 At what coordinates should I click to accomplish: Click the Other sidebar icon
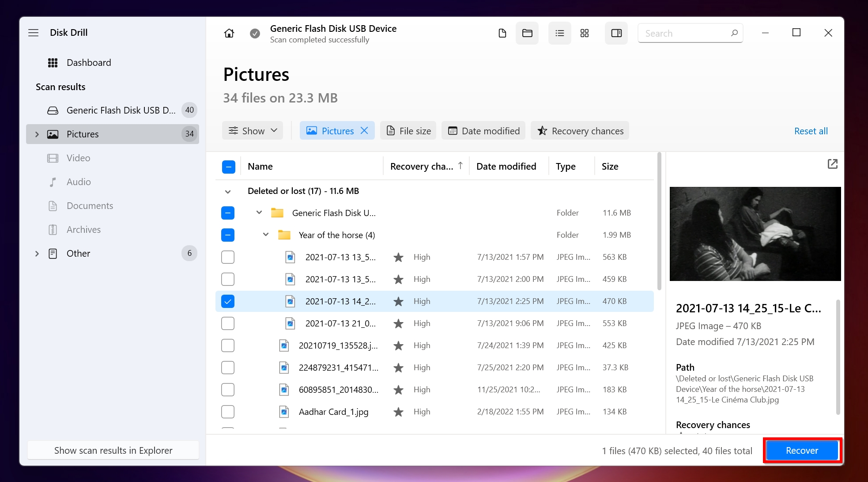[x=53, y=254]
